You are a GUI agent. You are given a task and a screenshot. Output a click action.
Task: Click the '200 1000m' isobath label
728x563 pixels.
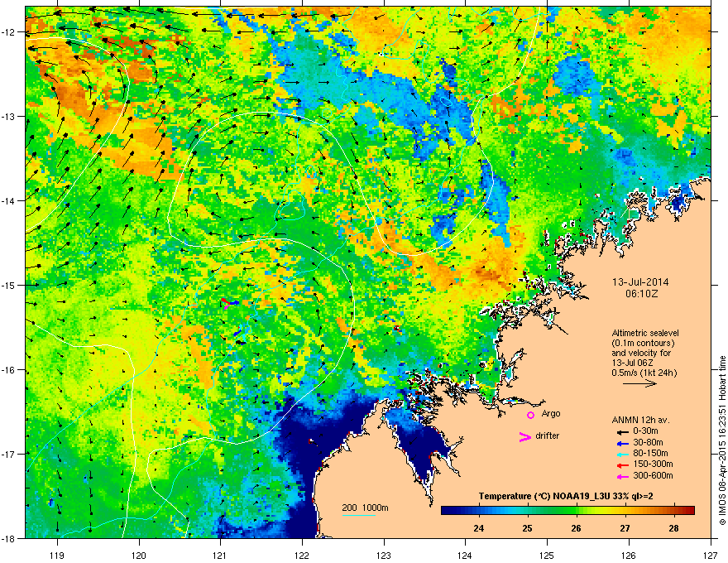coord(365,508)
